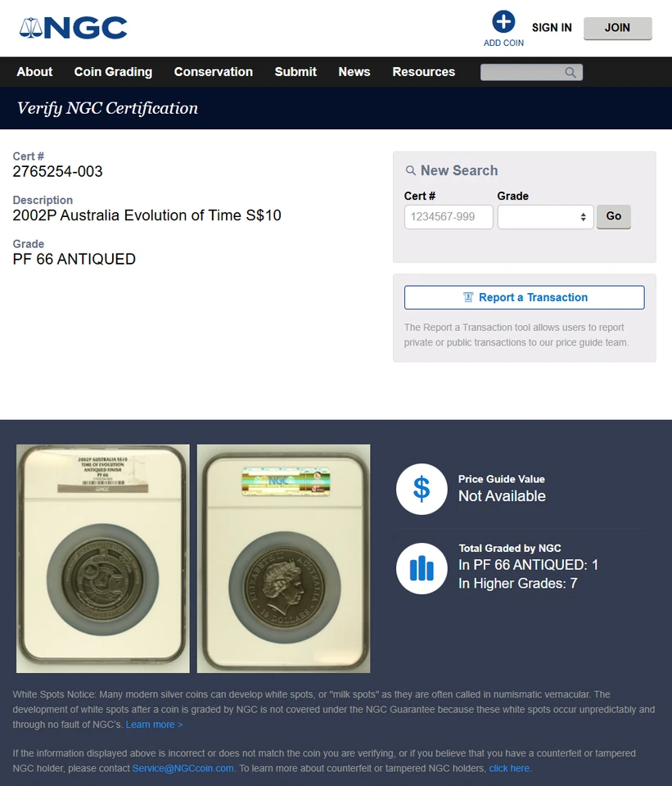The image size is (672, 786).
Task: Click the Go button
Action: tap(613, 216)
